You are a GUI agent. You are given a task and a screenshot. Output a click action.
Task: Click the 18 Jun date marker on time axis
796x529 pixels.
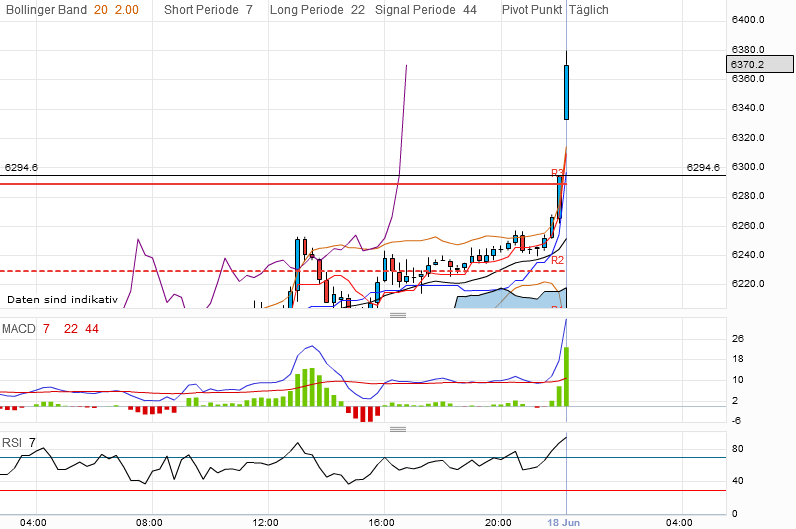click(x=563, y=522)
